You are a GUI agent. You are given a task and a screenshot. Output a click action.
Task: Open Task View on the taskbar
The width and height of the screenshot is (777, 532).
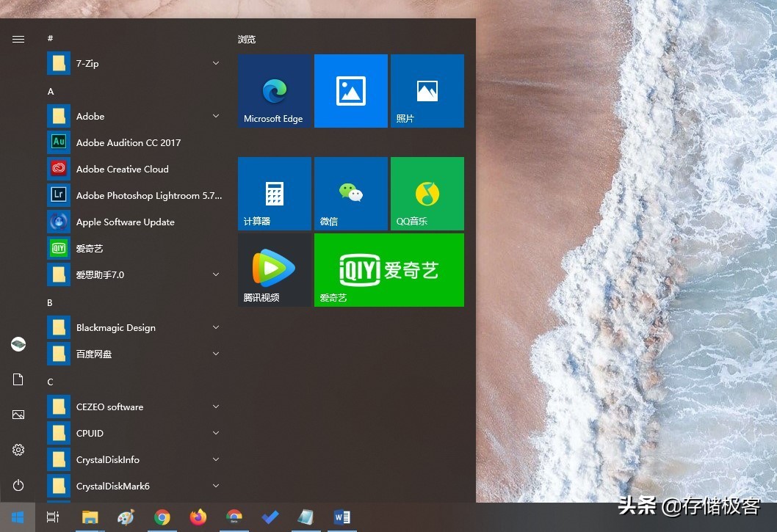pos(52,517)
